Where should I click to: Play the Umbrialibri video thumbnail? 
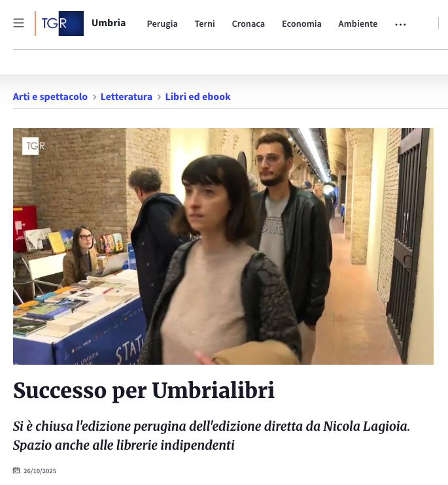223,246
